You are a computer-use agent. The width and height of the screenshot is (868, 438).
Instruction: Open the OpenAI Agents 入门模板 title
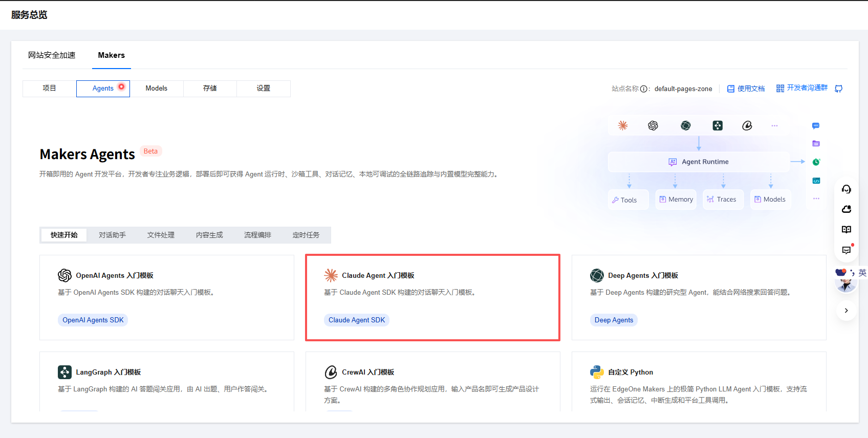tap(115, 275)
